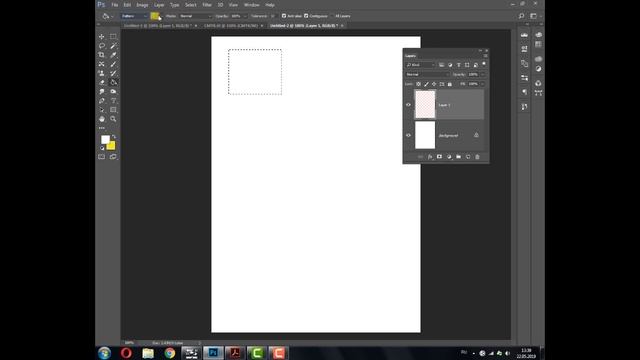Screen dimensions: 640x360
Task: Select the Rectangular Marquee tool
Action: tap(113, 37)
